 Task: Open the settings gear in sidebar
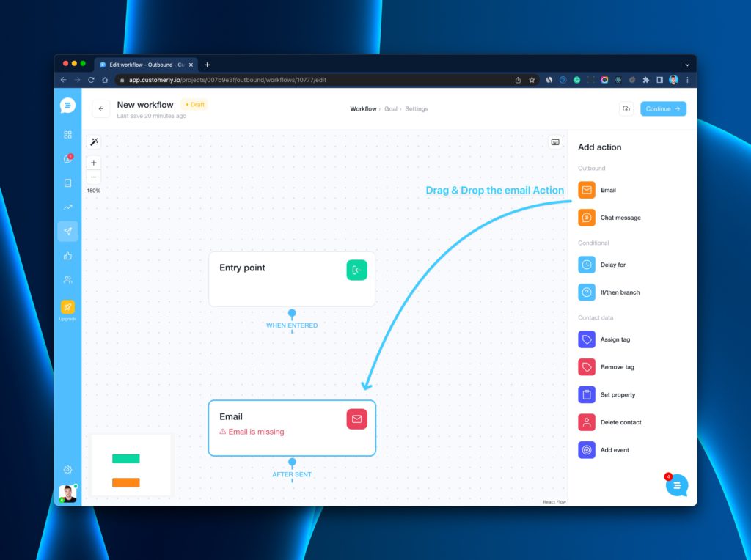[x=67, y=470]
